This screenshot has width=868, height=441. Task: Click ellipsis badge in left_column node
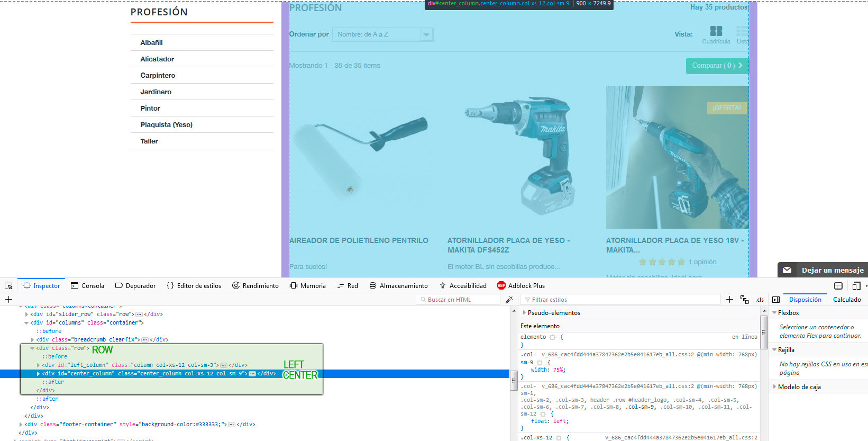tap(224, 365)
